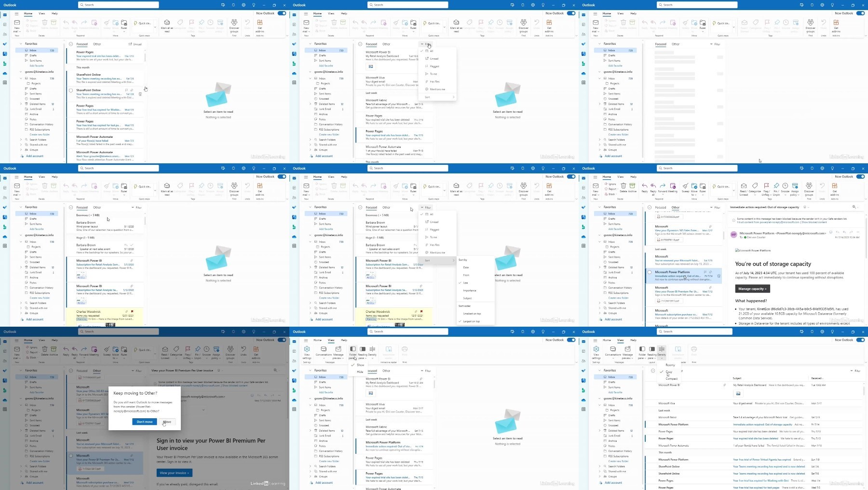Open View settings gear in bottom-center window

coord(307,349)
